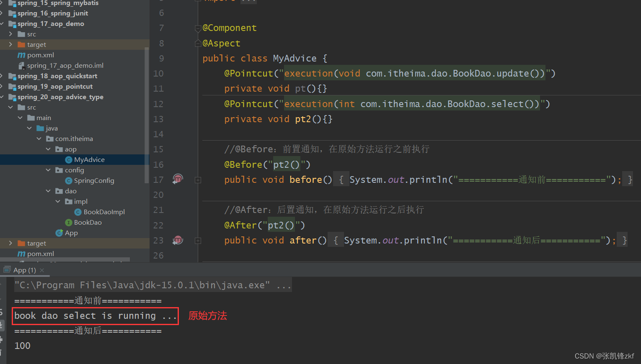Click the aop package folder icon
Screen dimensions: 641x364
pos(59,149)
